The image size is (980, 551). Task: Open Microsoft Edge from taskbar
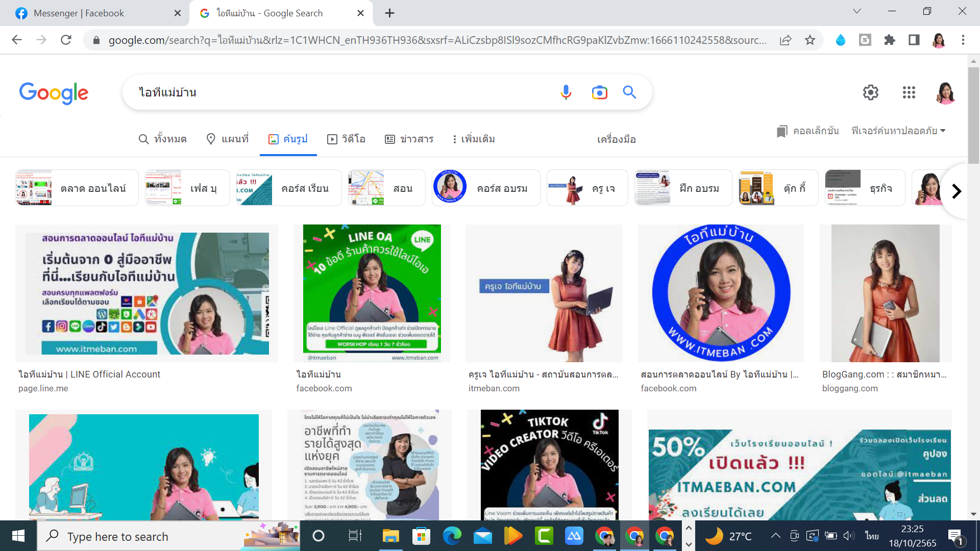452,536
